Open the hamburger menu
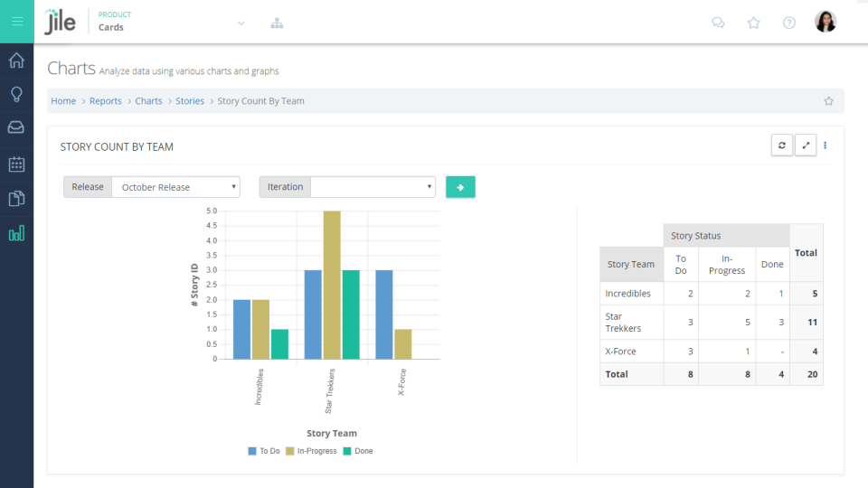Image resolution: width=868 pixels, height=488 pixels. tap(17, 22)
